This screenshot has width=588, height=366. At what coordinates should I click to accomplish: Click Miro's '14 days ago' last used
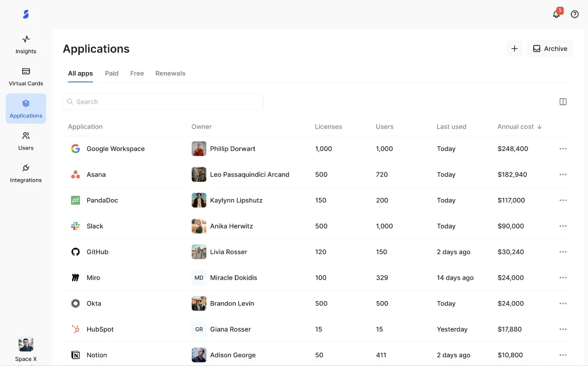tap(455, 278)
